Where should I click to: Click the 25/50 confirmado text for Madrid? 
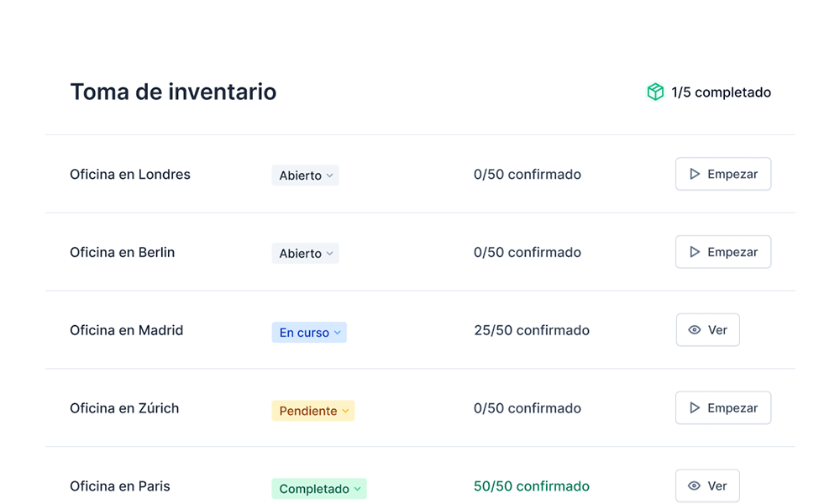point(531,329)
